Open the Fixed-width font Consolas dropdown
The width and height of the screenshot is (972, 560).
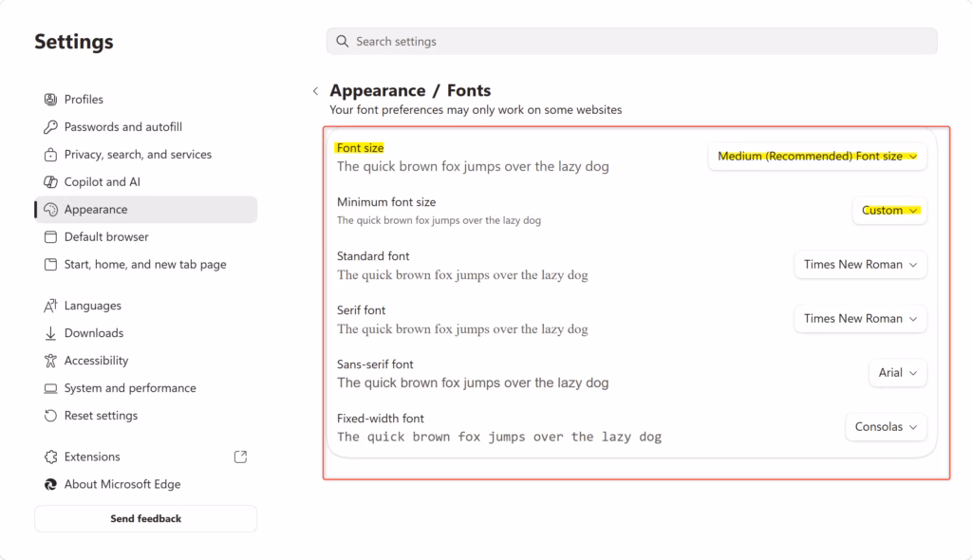point(886,427)
